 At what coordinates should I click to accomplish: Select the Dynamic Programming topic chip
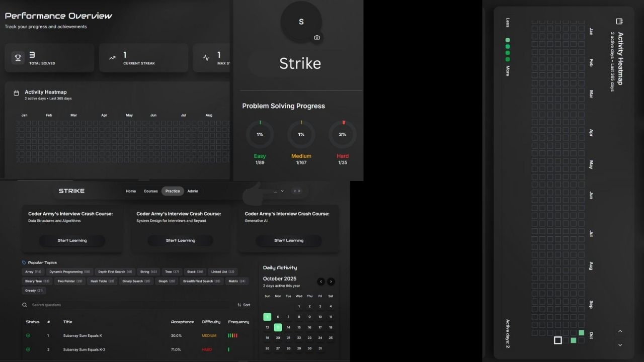(69, 271)
